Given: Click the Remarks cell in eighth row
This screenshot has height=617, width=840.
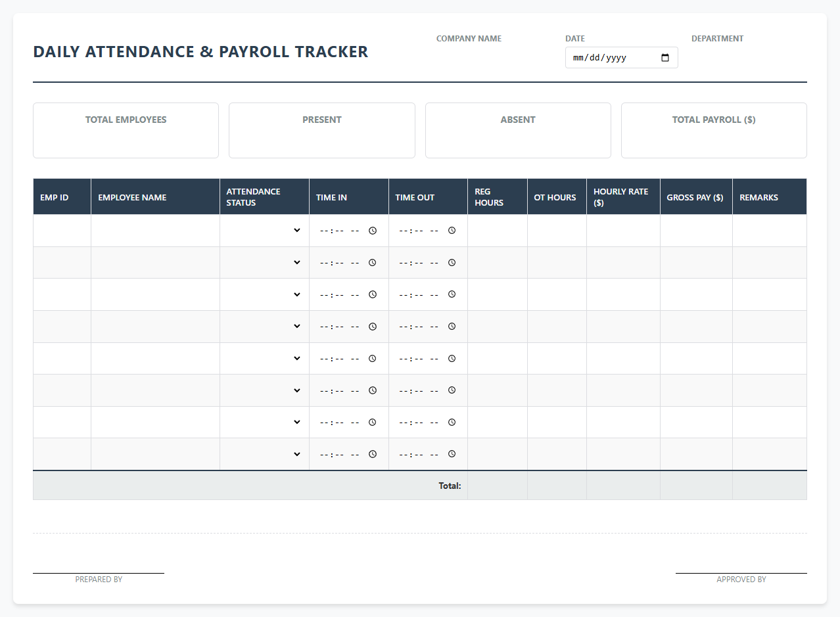Looking at the screenshot, I should click(770, 454).
